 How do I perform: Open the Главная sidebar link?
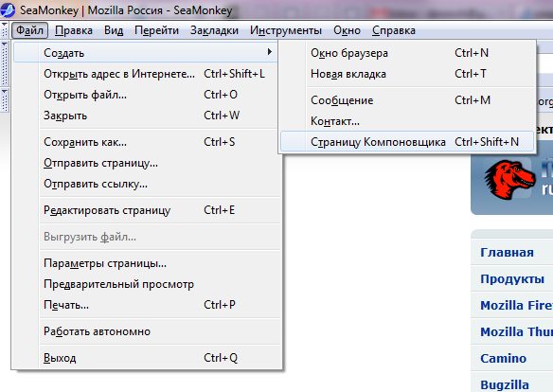pos(507,253)
